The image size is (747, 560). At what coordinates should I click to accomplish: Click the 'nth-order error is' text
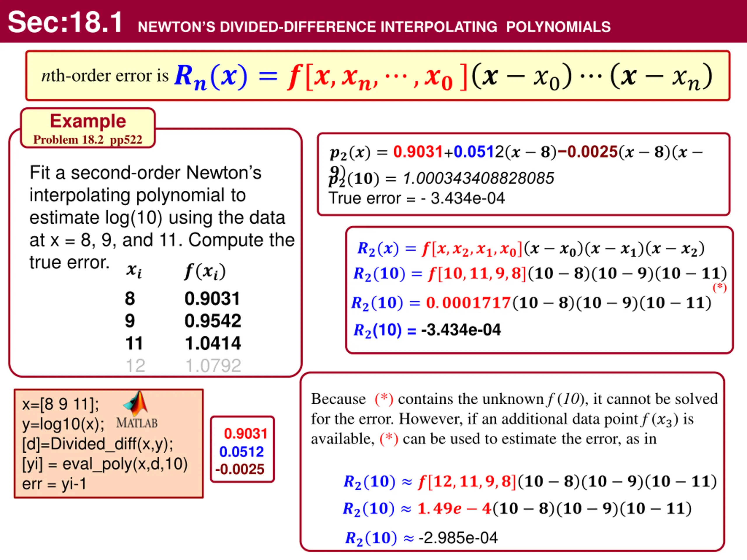[x=105, y=76]
